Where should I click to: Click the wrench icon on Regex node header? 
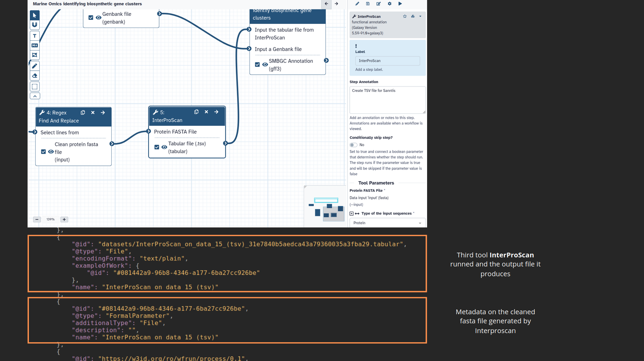pyautogui.click(x=42, y=112)
